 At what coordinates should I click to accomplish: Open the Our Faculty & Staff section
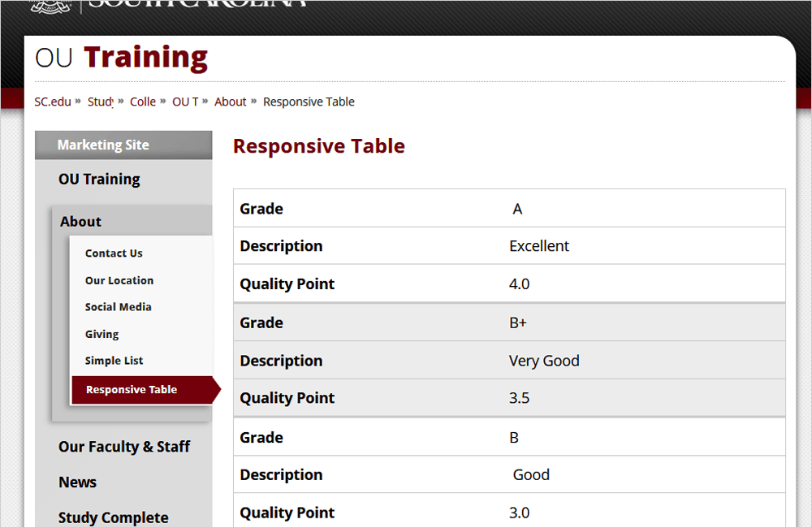pos(124,447)
